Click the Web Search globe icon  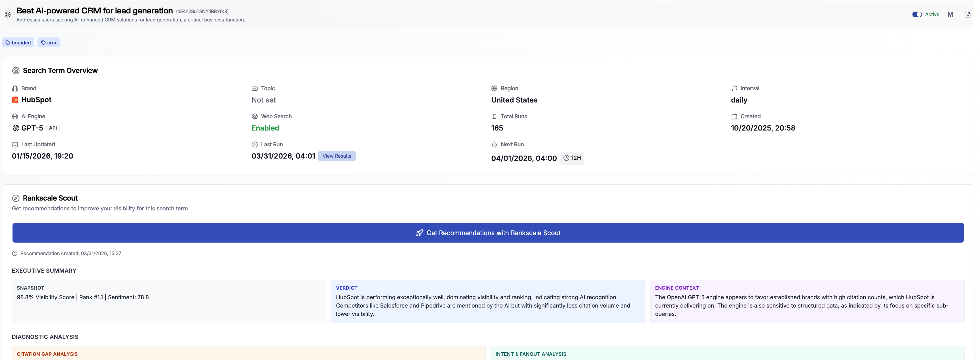pyautogui.click(x=255, y=117)
